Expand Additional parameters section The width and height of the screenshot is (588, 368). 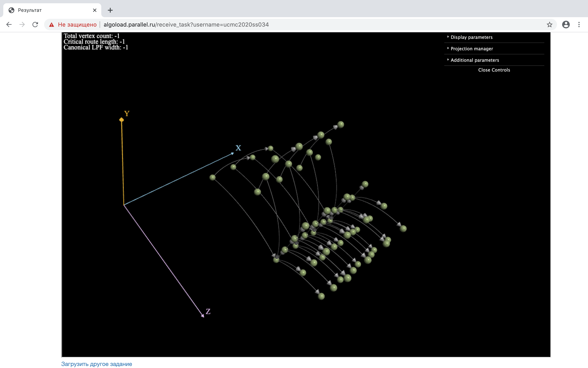494,60
